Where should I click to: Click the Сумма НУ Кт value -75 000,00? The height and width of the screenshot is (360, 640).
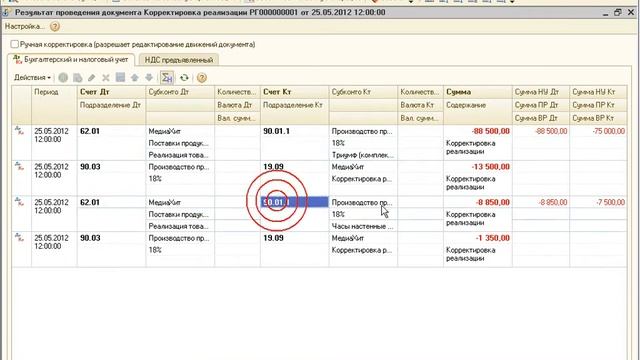(598, 131)
